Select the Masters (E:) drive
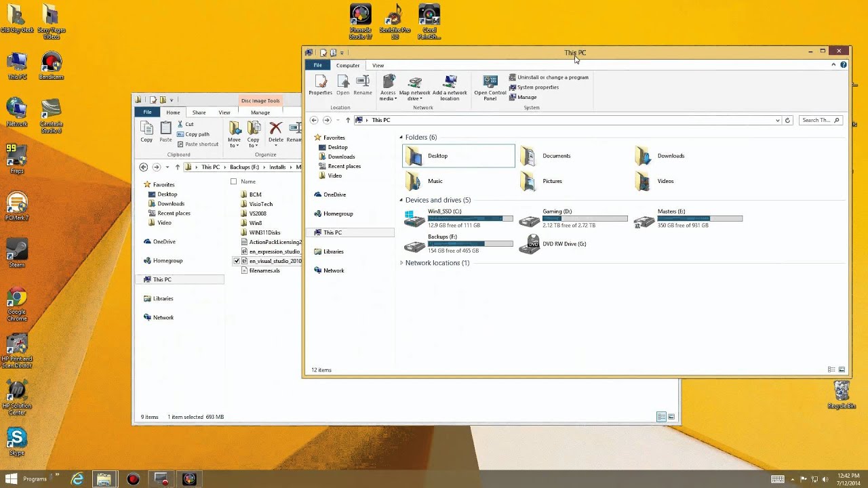 [688, 218]
